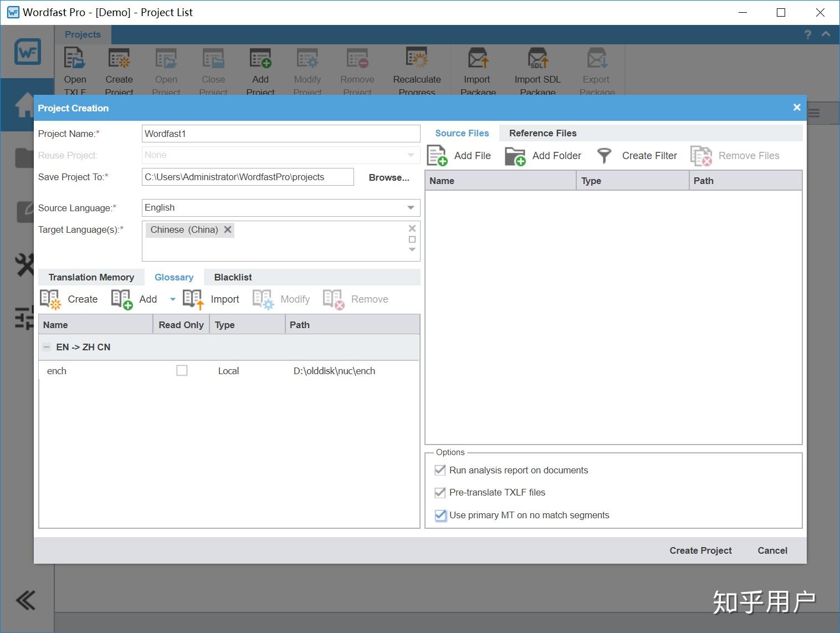Click Add File icon for source files

tap(437, 156)
